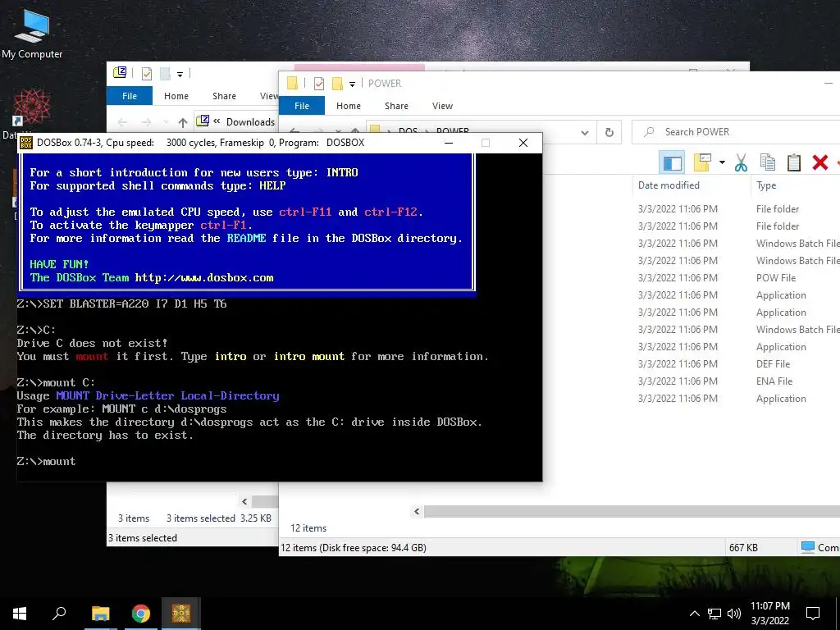Open Windows Start menu
The image size is (840, 630).
tap(20, 614)
